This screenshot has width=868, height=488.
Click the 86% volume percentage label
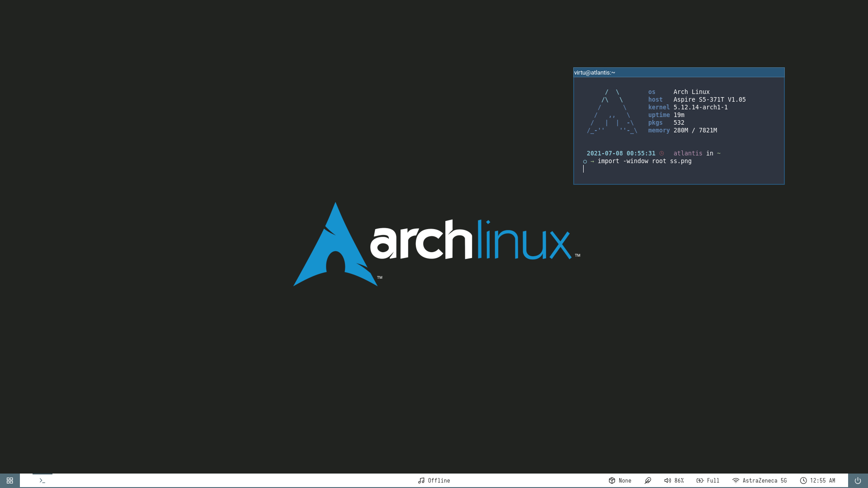click(679, 480)
